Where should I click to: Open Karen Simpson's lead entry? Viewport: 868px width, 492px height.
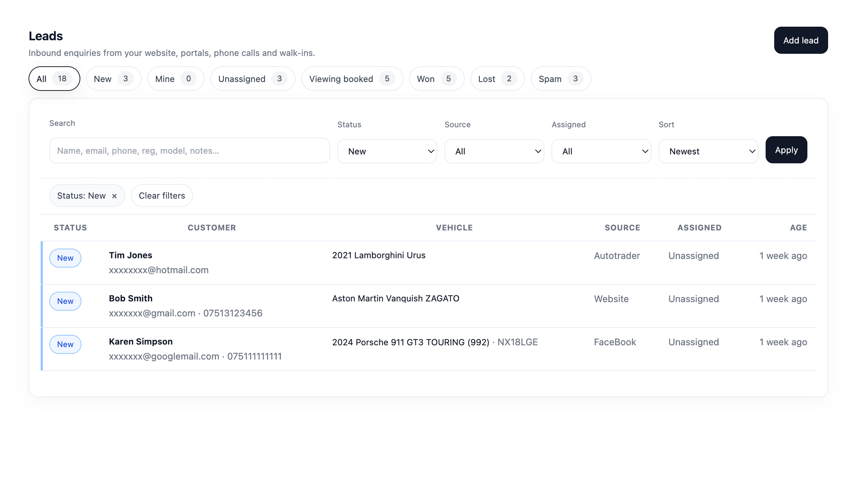click(141, 342)
